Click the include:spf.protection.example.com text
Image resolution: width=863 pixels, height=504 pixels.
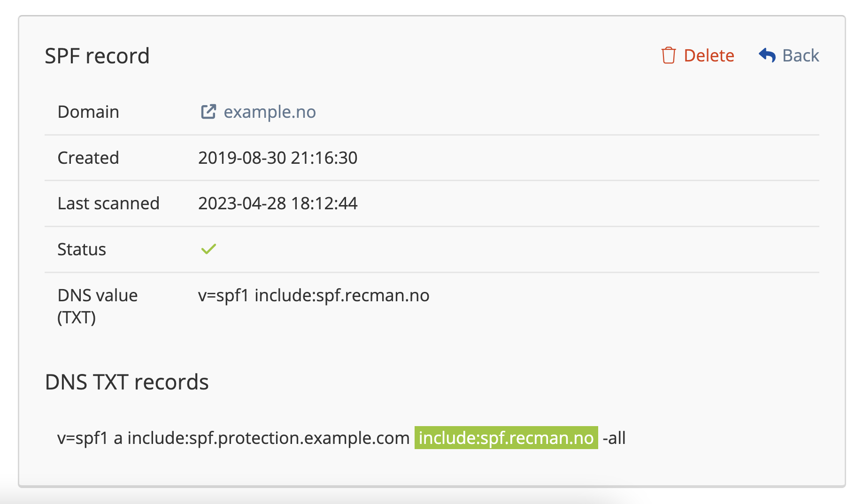[269, 438]
